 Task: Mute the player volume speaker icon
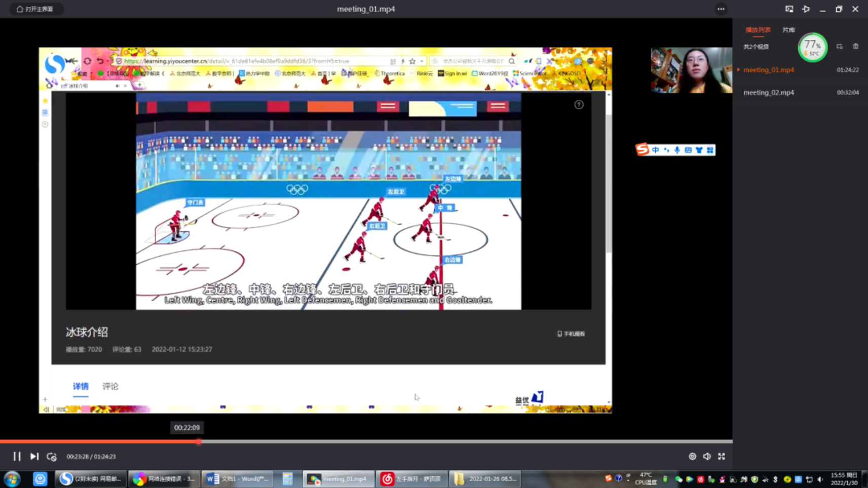[x=707, y=456]
